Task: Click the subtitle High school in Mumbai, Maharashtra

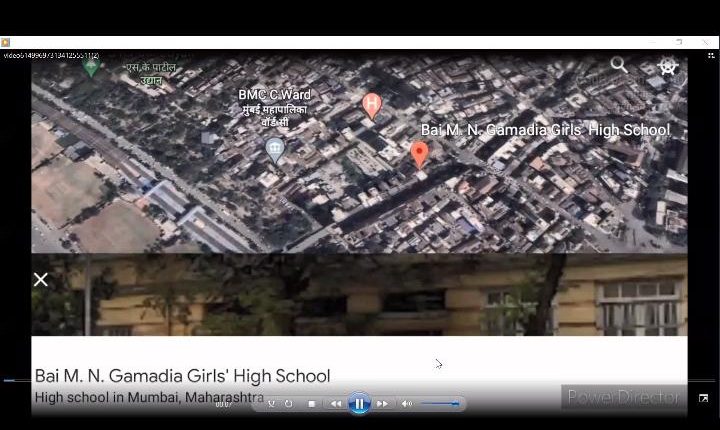Action: pyautogui.click(x=149, y=397)
